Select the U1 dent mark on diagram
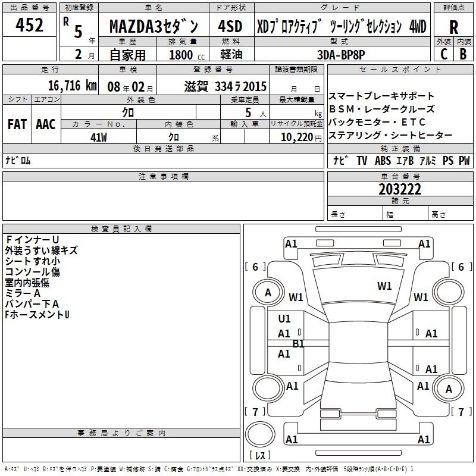Viewport: 476px width, 476px height. click(x=284, y=319)
